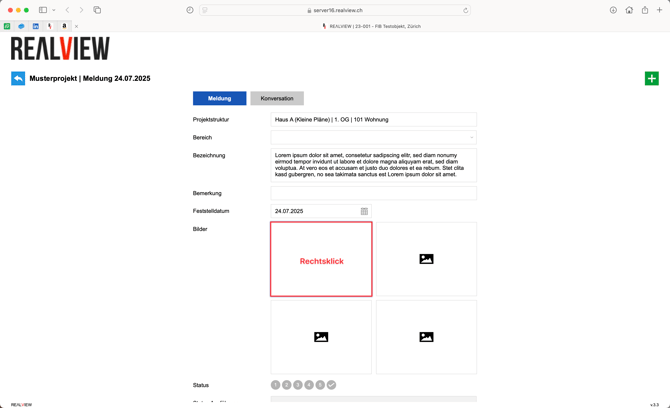This screenshot has height=408, width=670.
Task: Open the blue cloud pinned tab
Action: [21, 26]
